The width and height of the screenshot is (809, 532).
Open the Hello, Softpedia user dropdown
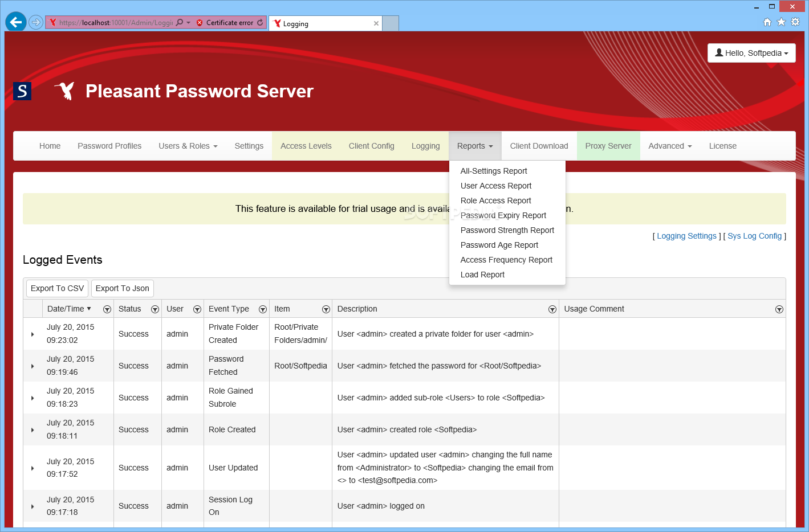pos(751,53)
